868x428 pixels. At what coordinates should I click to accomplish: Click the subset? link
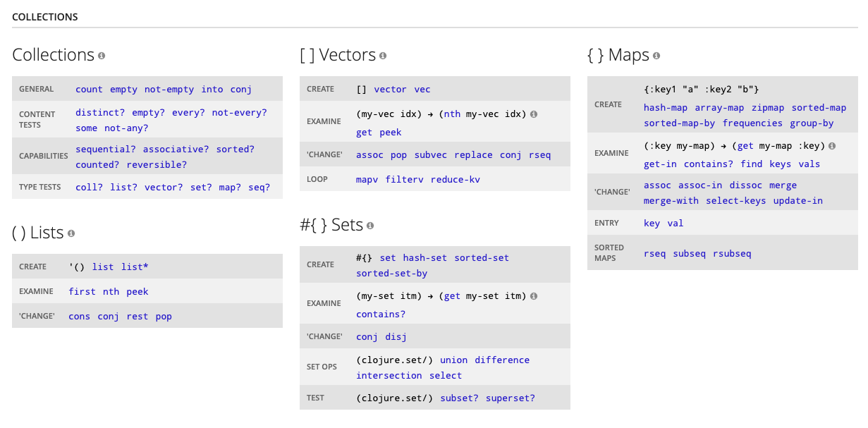[x=460, y=398]
